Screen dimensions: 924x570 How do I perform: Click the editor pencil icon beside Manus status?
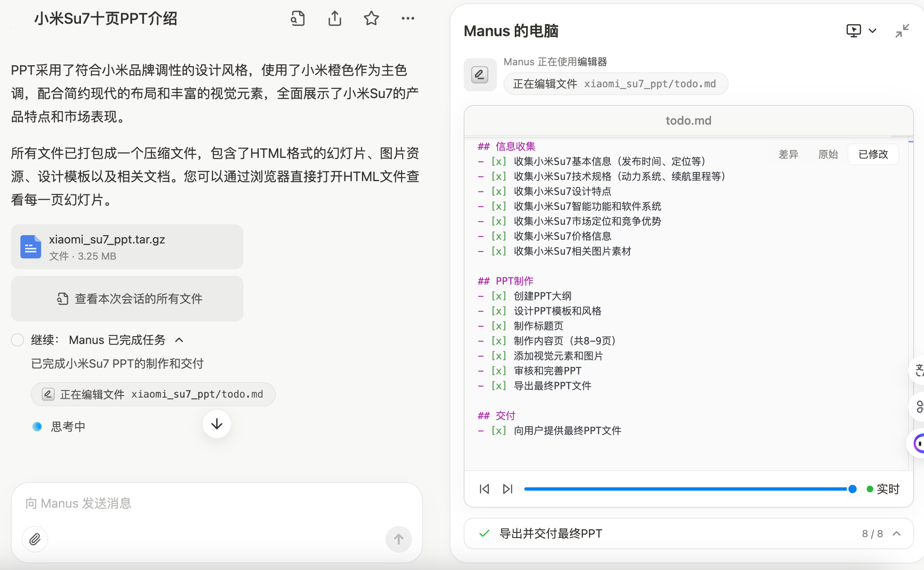tap(480, 75)
